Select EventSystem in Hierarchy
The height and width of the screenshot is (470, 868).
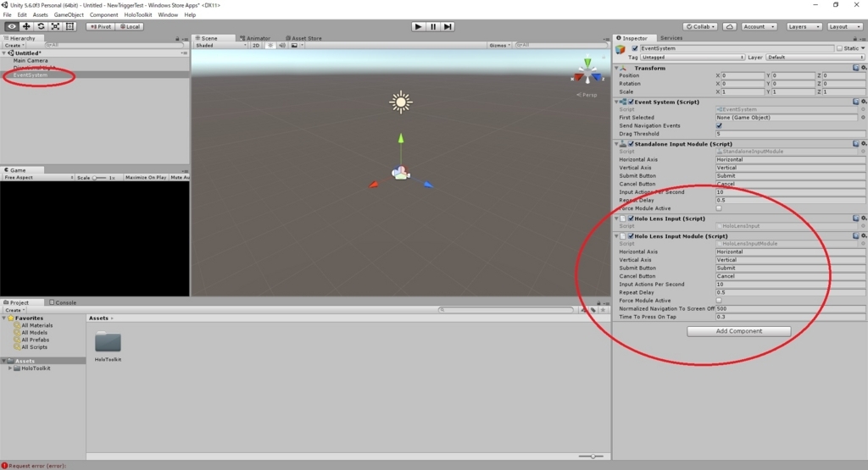pyautogui.click(x=31, y=75)
